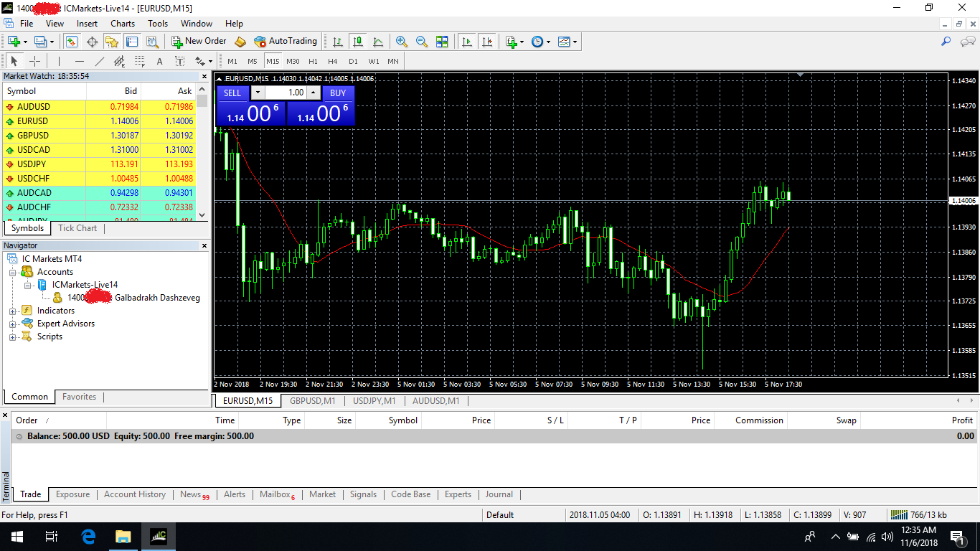The height and width of the screenshot is (551, 980).
Task: Open the Periods clock dropdown
Action: (541, 42)
